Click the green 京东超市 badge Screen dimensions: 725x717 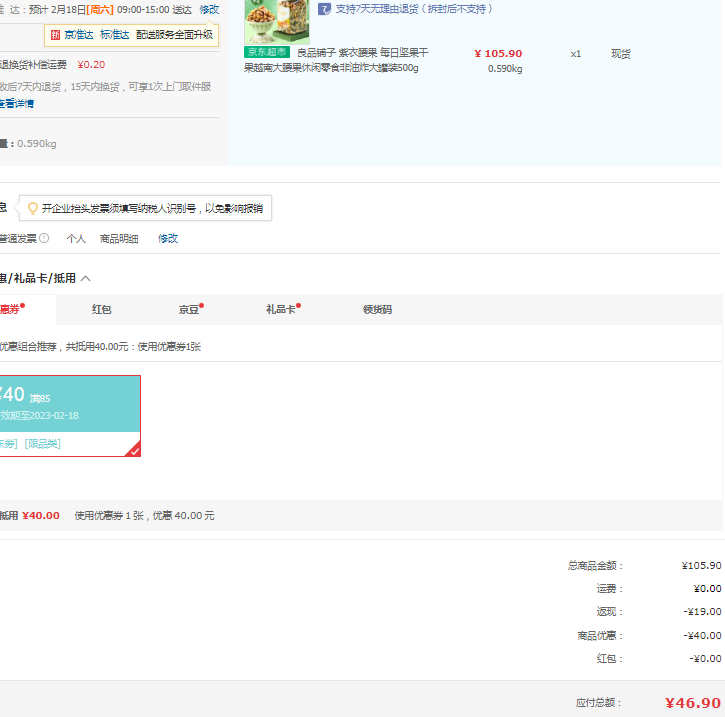[x=267, y=52]
